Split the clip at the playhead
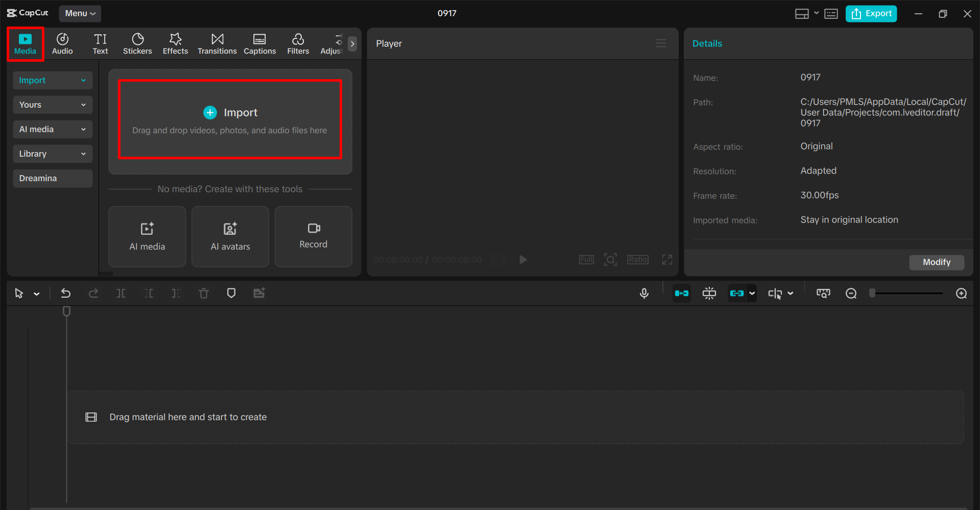This screenshot has height=510, width=980. 121,293
